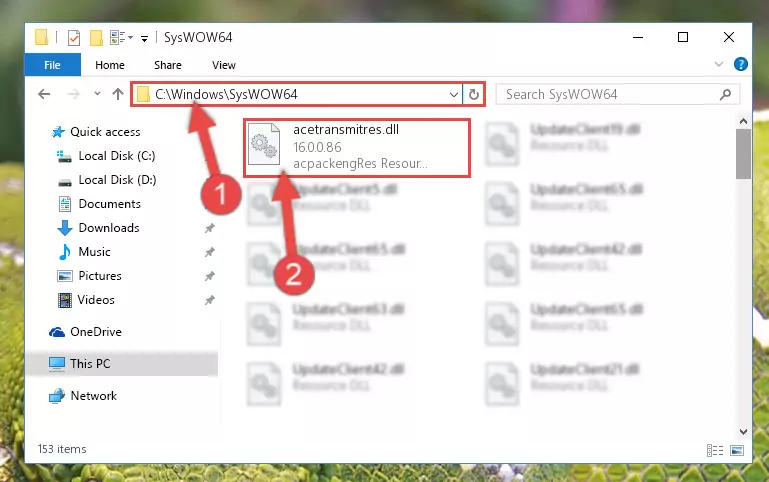
Task: Open Help with the question mark icon
Action: point(741,64)
